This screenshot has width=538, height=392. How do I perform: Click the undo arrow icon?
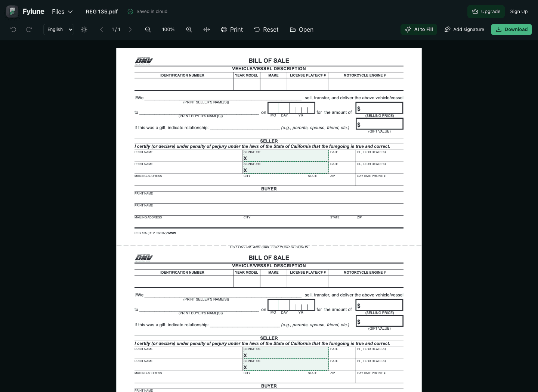13,29
